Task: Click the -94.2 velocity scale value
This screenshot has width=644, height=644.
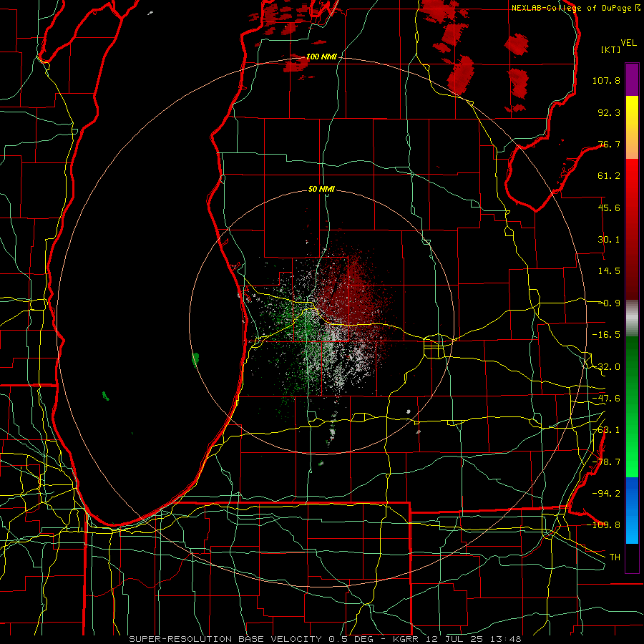Action: [606, 494]
